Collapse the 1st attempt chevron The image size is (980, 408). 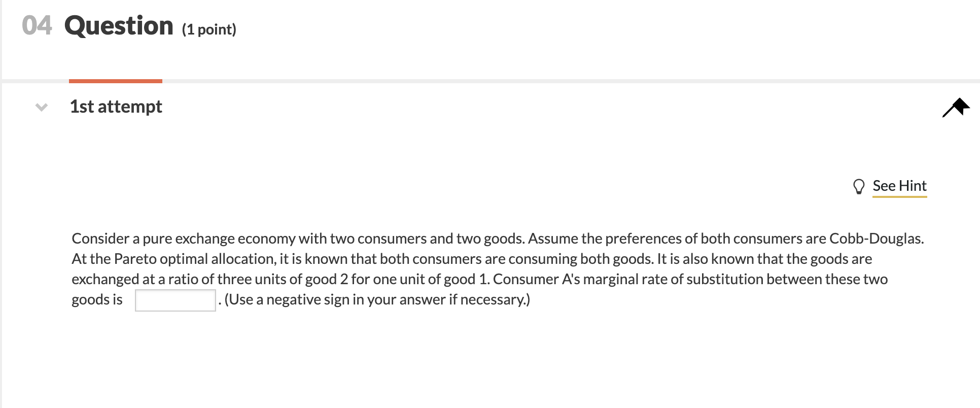[42, 107]
